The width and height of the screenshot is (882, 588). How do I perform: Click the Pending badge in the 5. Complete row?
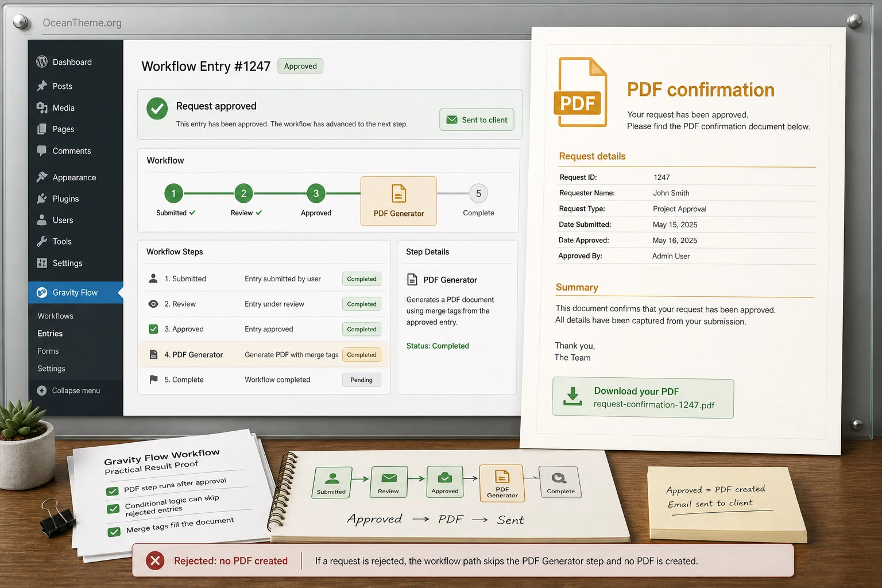coord(362,380)
